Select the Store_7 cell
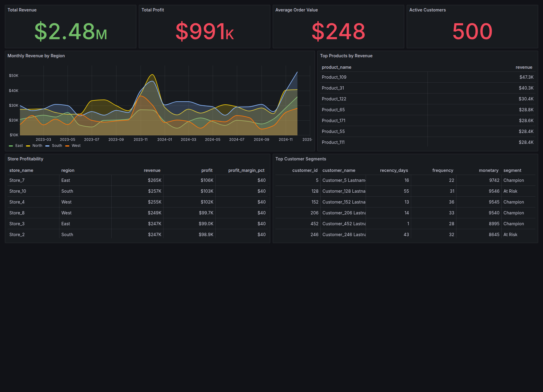Screen dimensions: 543x392 coord(33,180)
